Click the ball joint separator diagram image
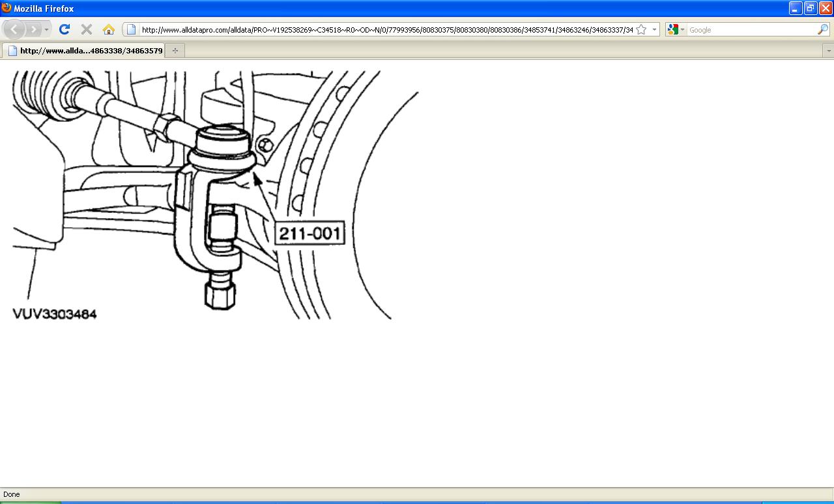This screenshot has height=504, width=834. coord(216,195)
